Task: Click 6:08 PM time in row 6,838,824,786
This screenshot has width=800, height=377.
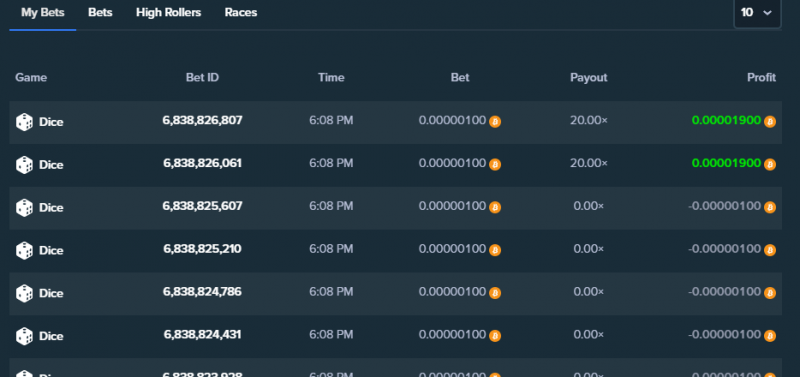Action: coord(331,292)
